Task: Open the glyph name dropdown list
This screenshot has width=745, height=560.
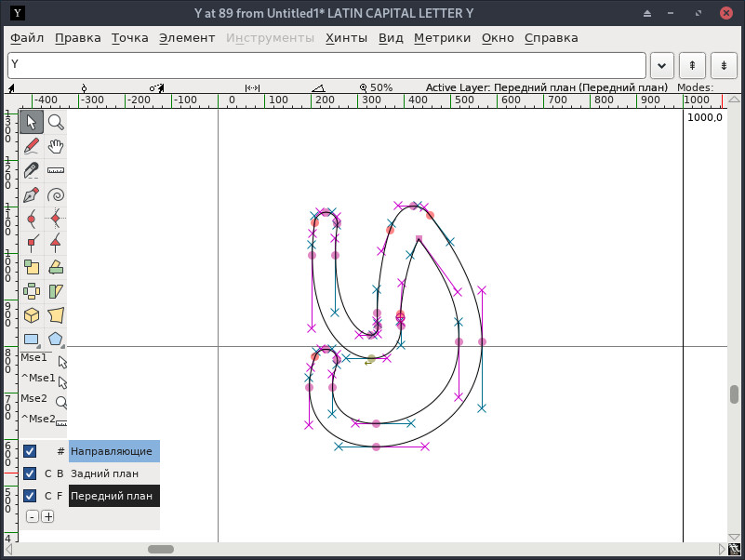Action: (x=662, y=66)
